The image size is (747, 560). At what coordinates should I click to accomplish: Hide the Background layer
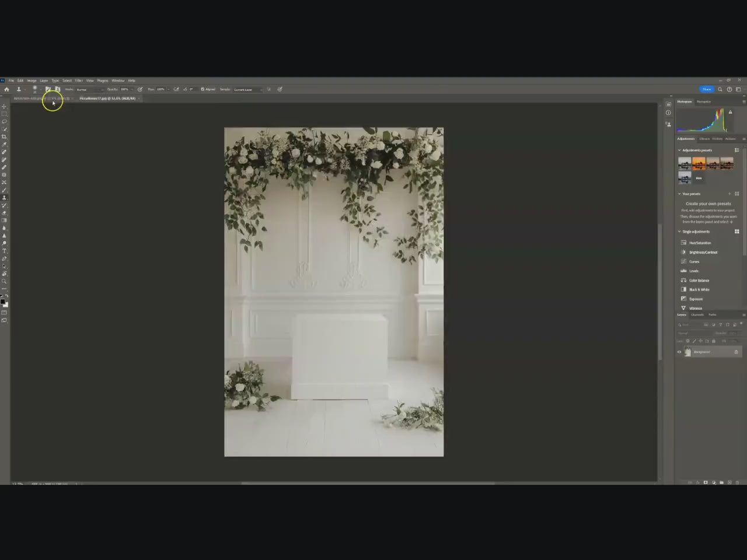[x=679, y=352]
